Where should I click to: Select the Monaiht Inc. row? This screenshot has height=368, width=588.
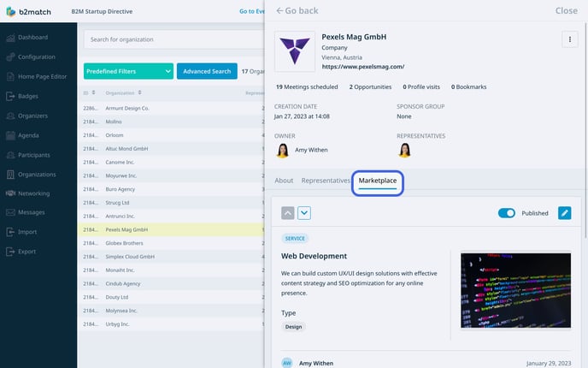(171, 270)
